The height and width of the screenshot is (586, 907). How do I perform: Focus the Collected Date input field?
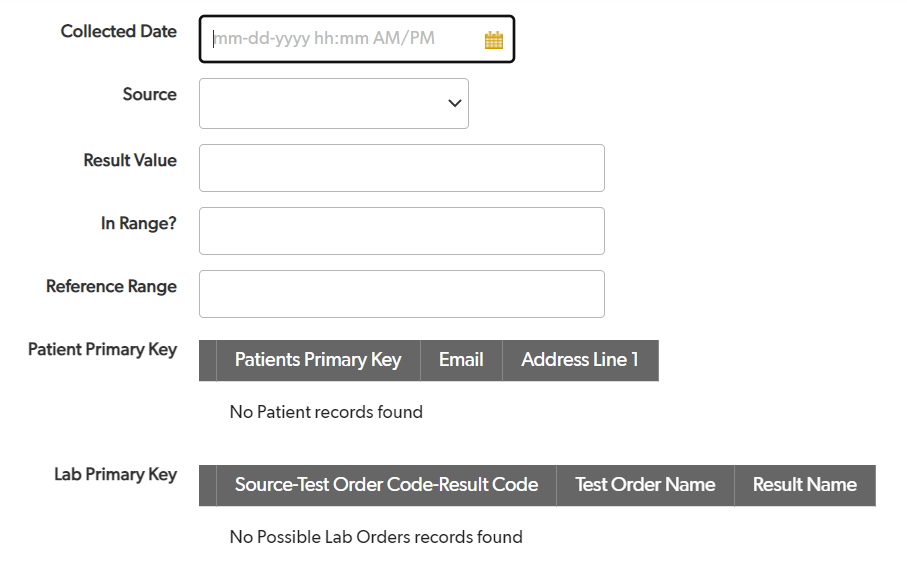[347, 39]
